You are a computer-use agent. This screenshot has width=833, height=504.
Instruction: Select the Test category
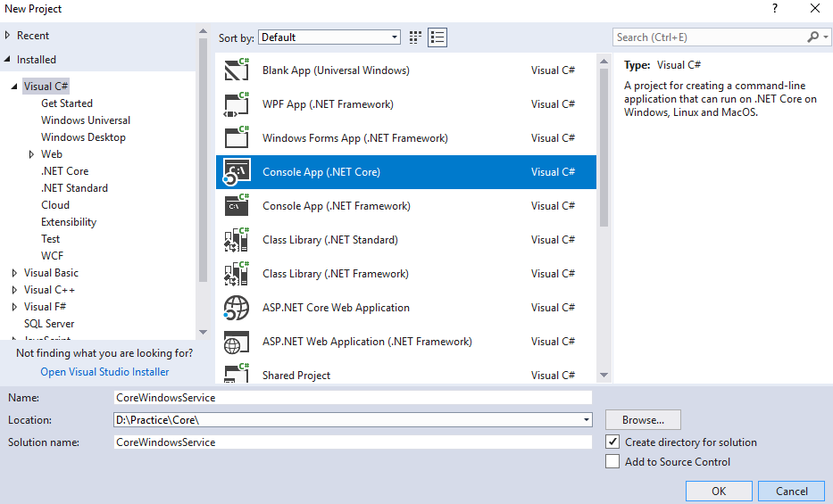tap(51, 239)
